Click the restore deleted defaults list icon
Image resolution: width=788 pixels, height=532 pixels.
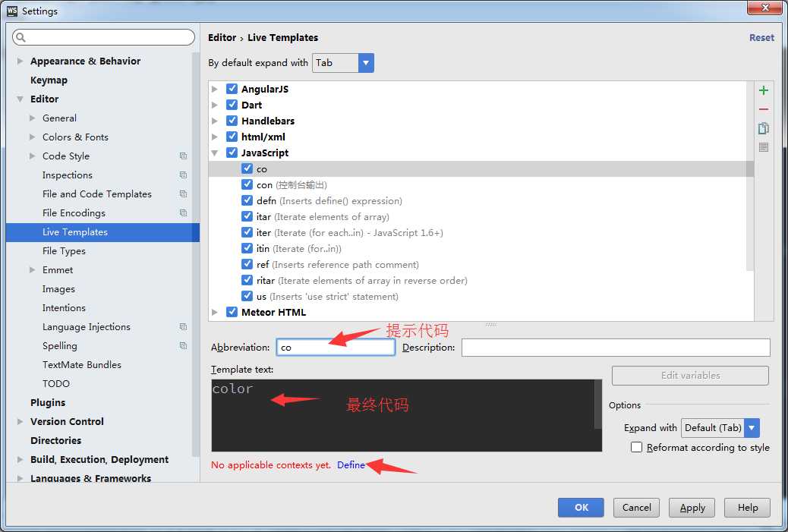(x=764, y=147)
